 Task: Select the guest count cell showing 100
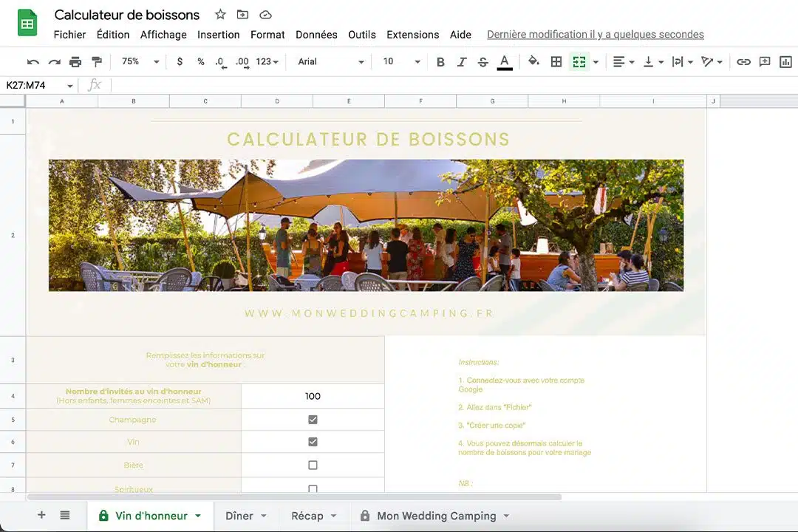click(x=313, y=396)
